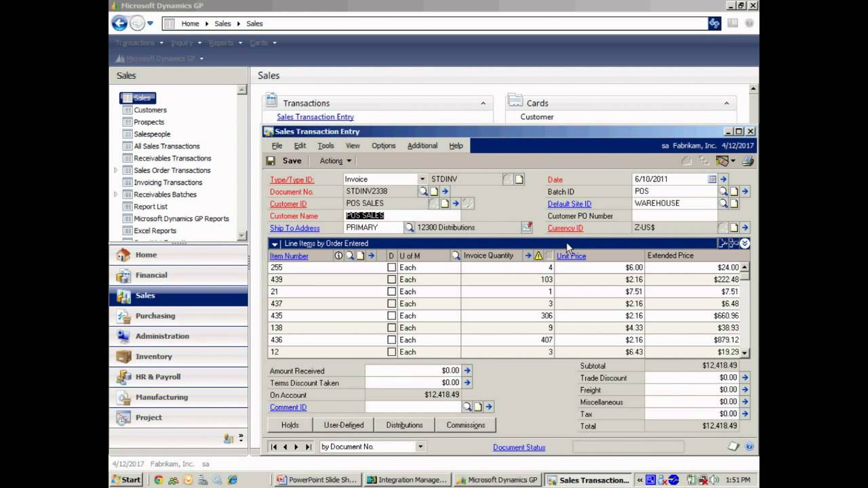Toggle D checkbox for item 437
Viewport: 868px width, 488px height.
click(x=391, y=304)
